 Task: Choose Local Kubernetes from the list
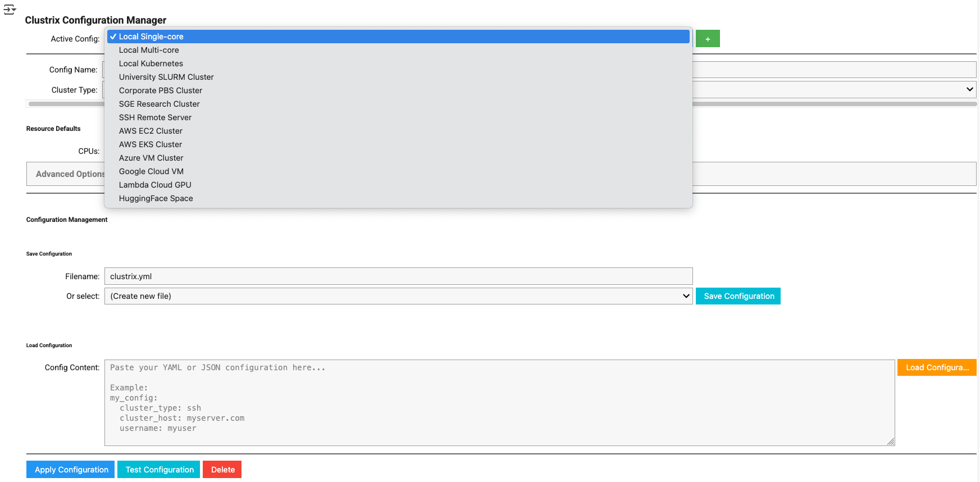398,63
